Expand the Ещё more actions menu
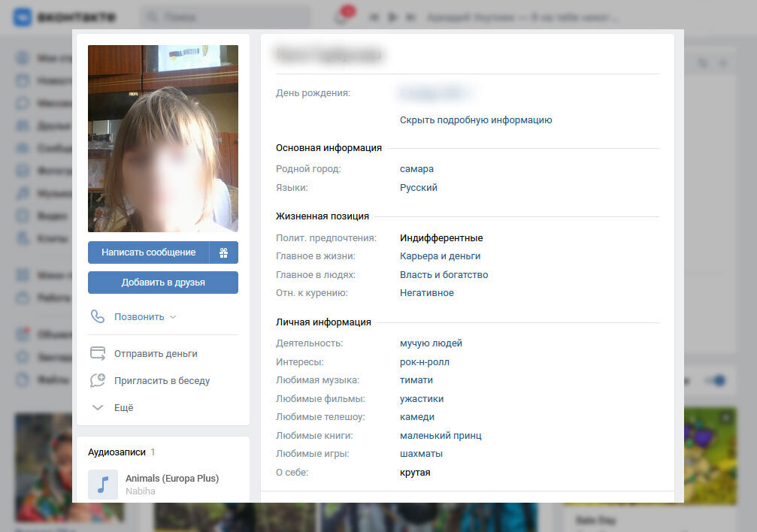 click(x=123, y=407)
